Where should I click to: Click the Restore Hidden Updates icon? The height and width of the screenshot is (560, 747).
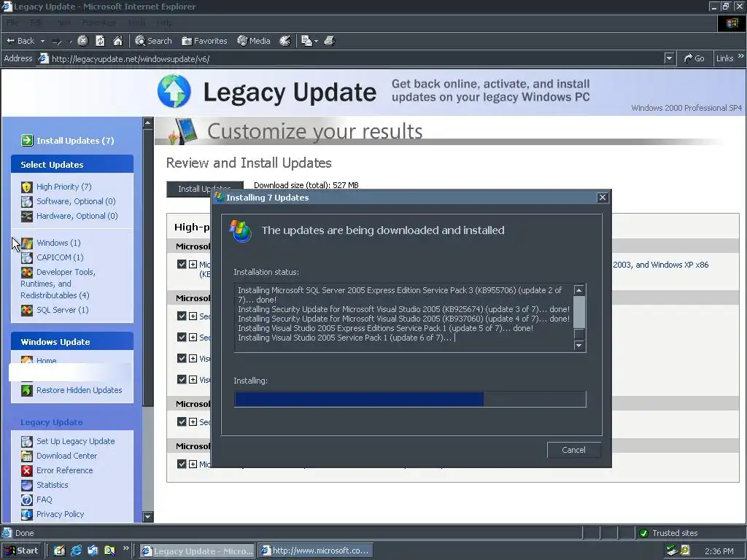[x=27, y=391]
